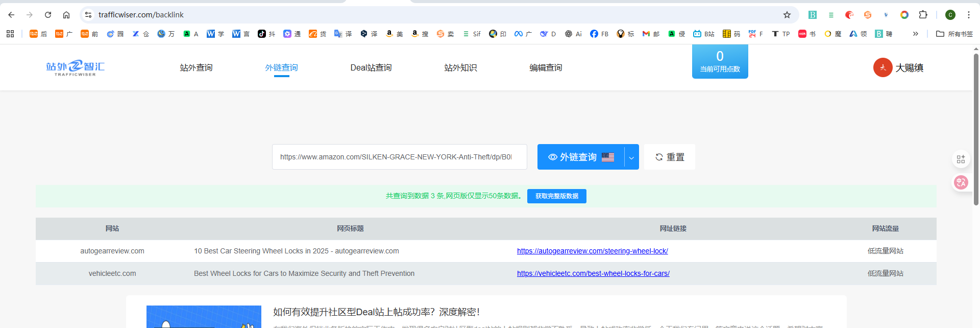The width and height of the screenshot is (980, 328).
Task: Open the 所有书签 bookmarks folder
Action: click(x=954, y=34)
